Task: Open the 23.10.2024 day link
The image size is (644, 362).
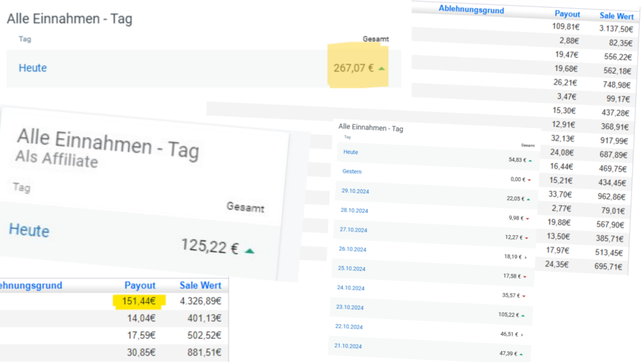Action: click(350, 307)
